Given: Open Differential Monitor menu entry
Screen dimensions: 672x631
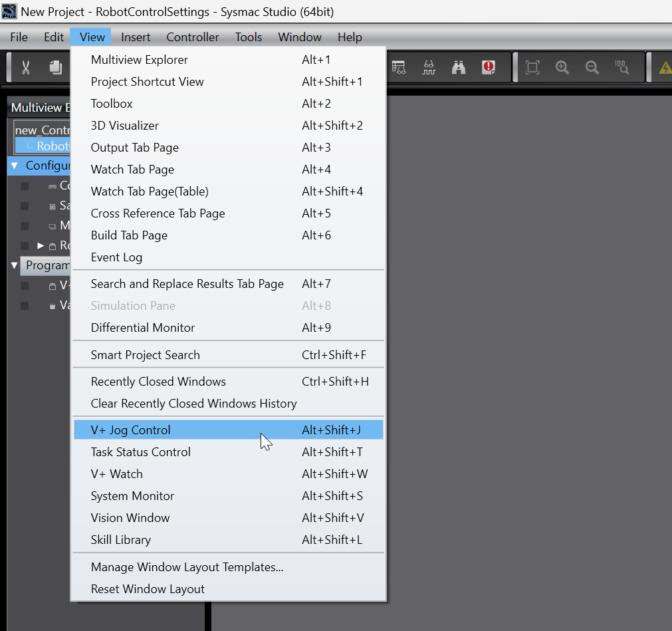Looking at the screenshot, I should [229, 328].
